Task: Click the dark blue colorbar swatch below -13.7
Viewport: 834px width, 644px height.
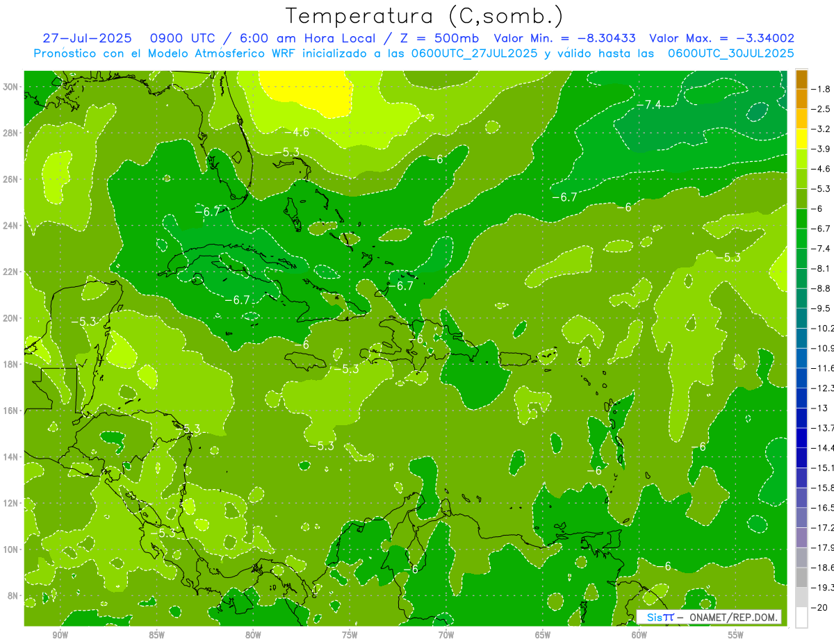Action: (801, 438)
